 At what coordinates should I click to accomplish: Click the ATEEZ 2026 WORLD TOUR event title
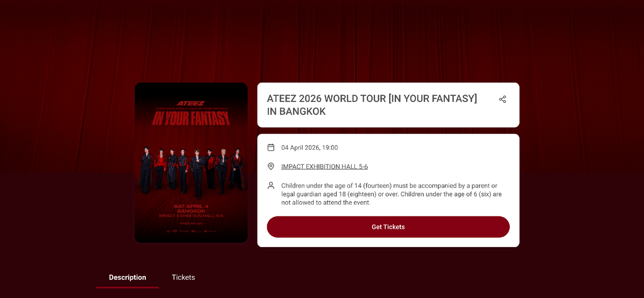coord(371,105)
